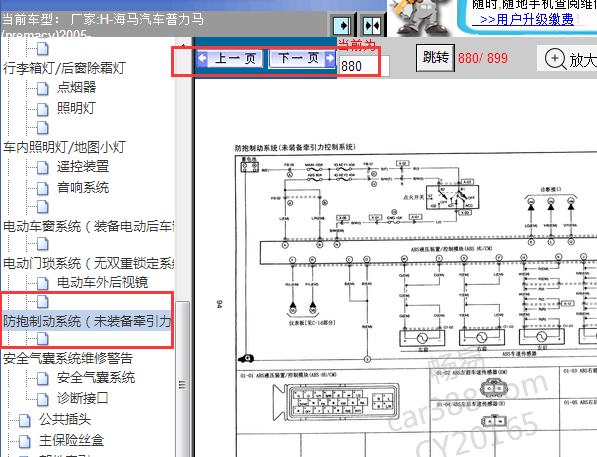Image resolution: width=597 pixels, height=457 pixels.
Task: Click the document icon beside 公共插头
Action: point(25,420)
